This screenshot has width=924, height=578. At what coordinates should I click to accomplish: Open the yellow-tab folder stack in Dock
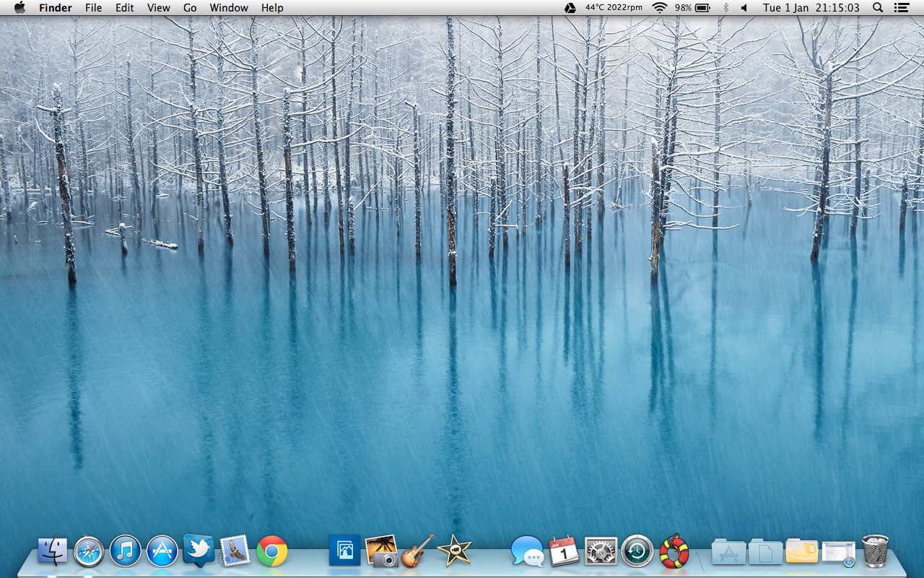coord(802,553)
